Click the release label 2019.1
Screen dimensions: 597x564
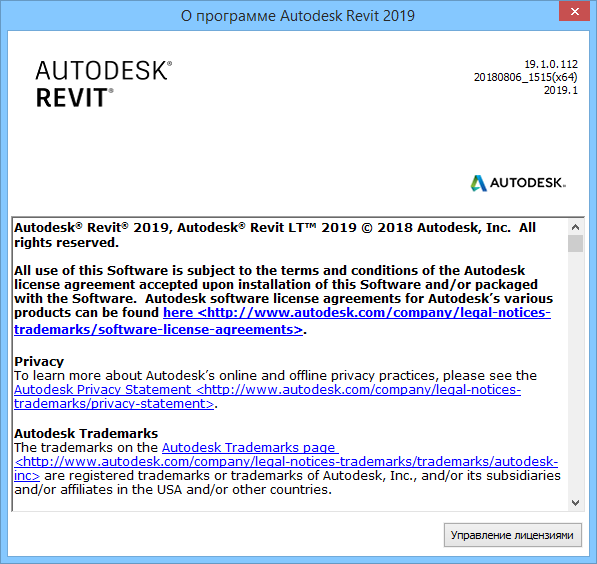tap(561, 90)
